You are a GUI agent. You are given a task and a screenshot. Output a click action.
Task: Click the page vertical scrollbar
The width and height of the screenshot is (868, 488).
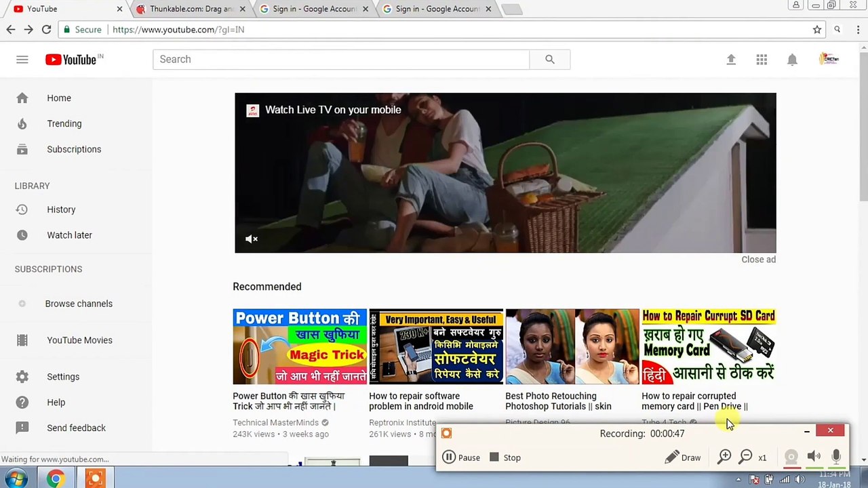(x=863, y=136)
